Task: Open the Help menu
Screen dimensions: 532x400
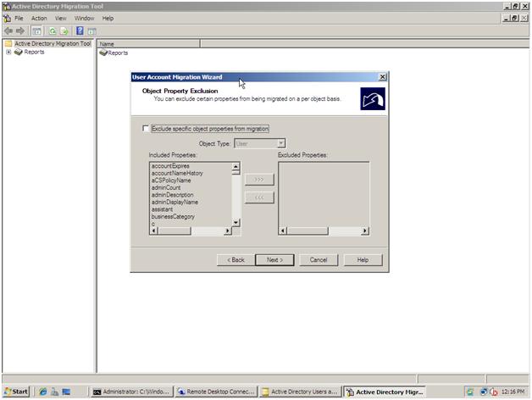Action: tap(108, 19)
